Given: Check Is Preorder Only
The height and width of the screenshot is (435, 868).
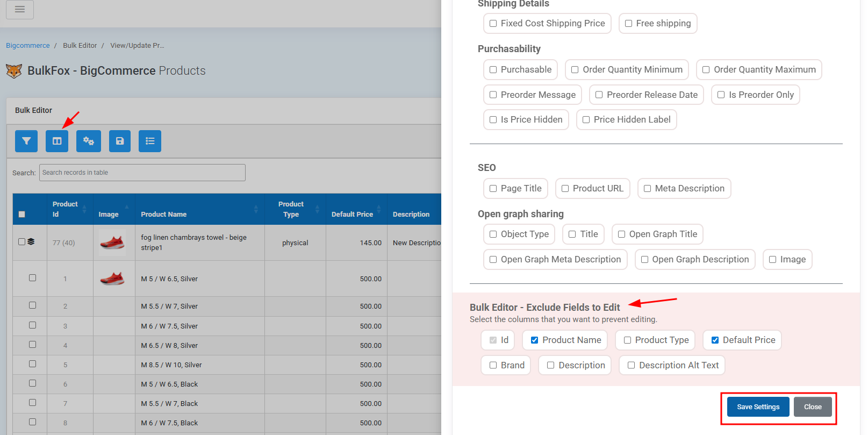Looking at the screenshot, I should point(721,95).
